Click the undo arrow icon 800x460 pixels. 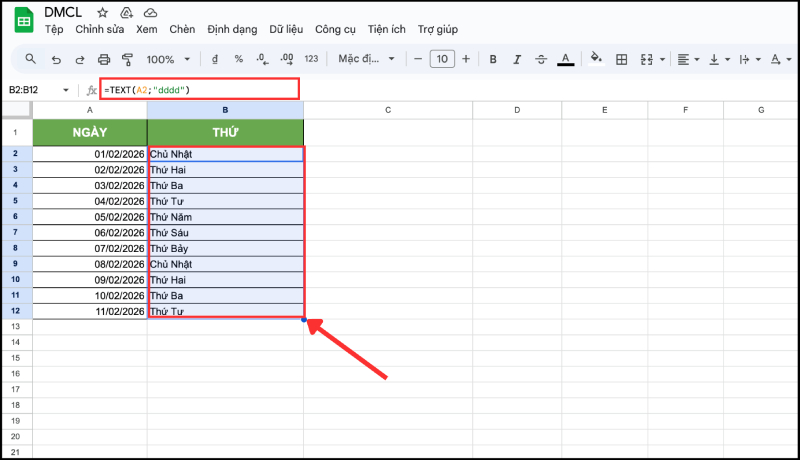(56, 59)
